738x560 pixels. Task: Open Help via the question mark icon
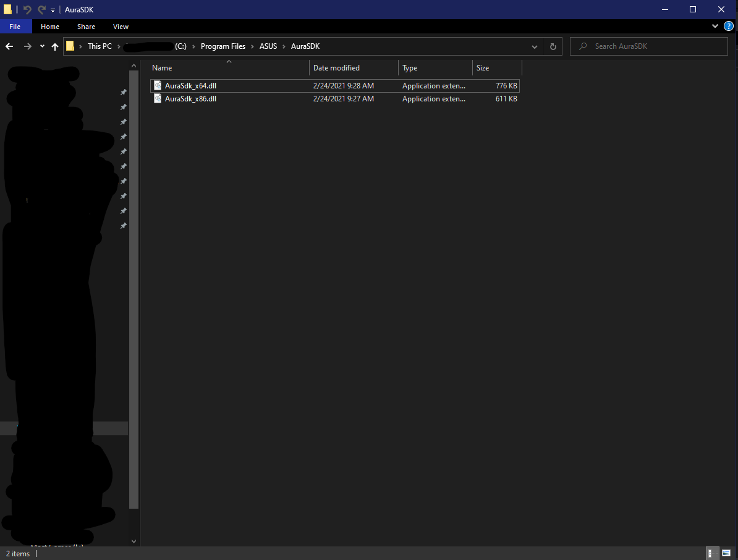pos(728,27)
